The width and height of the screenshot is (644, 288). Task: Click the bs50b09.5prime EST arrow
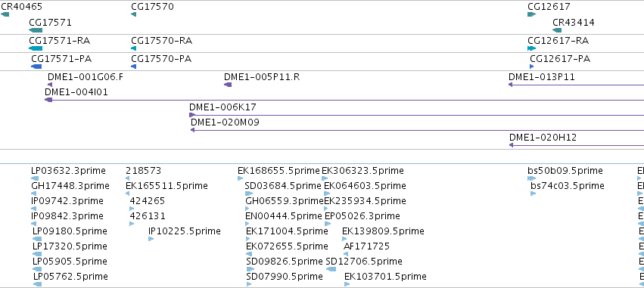coord(532,178)
